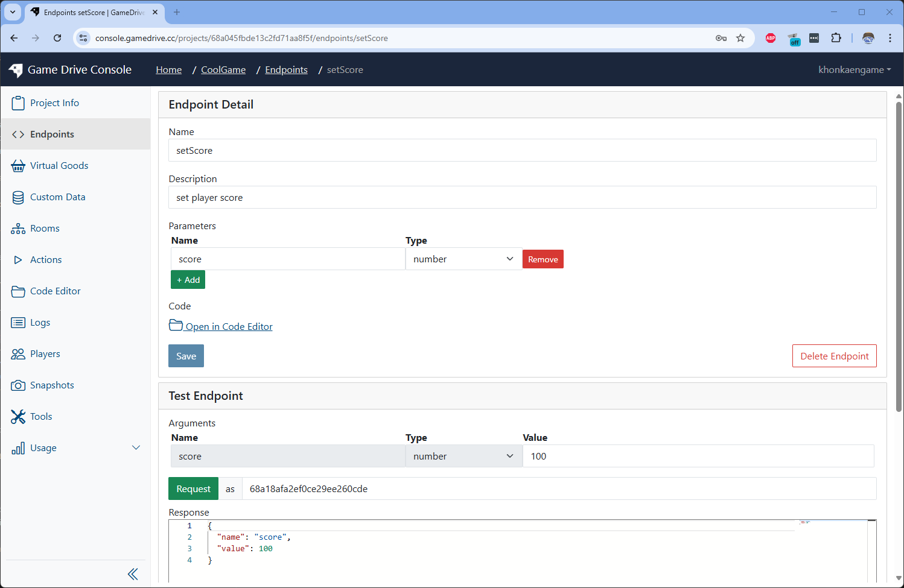The width and height of the screenshot is (904, 588).
Task: Click the Actions play icon
Action: (18, 260)
